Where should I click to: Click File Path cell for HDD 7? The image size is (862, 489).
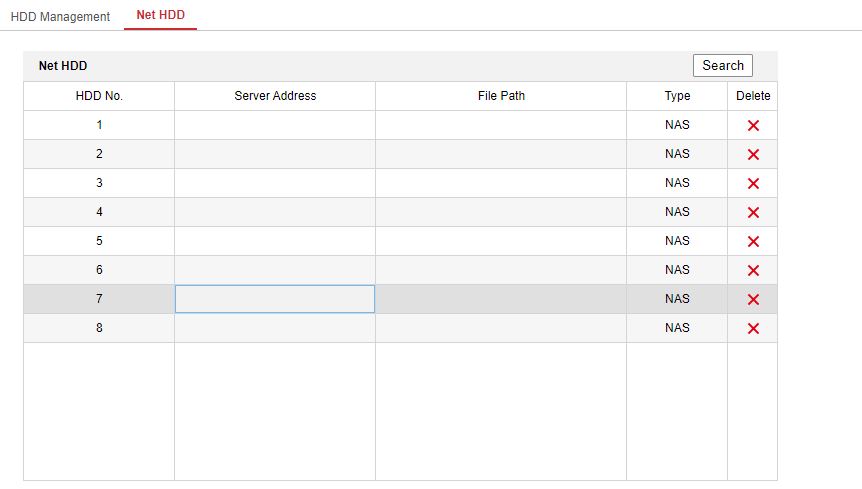pos(501,299)
